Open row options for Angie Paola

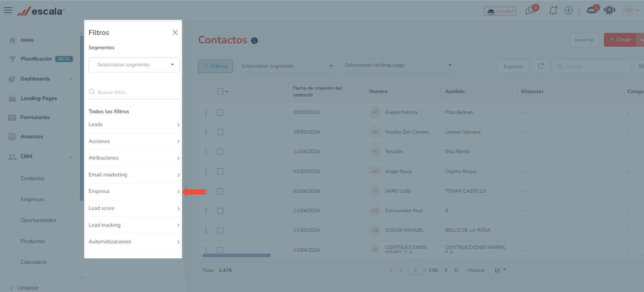click(x=206, y=171)
